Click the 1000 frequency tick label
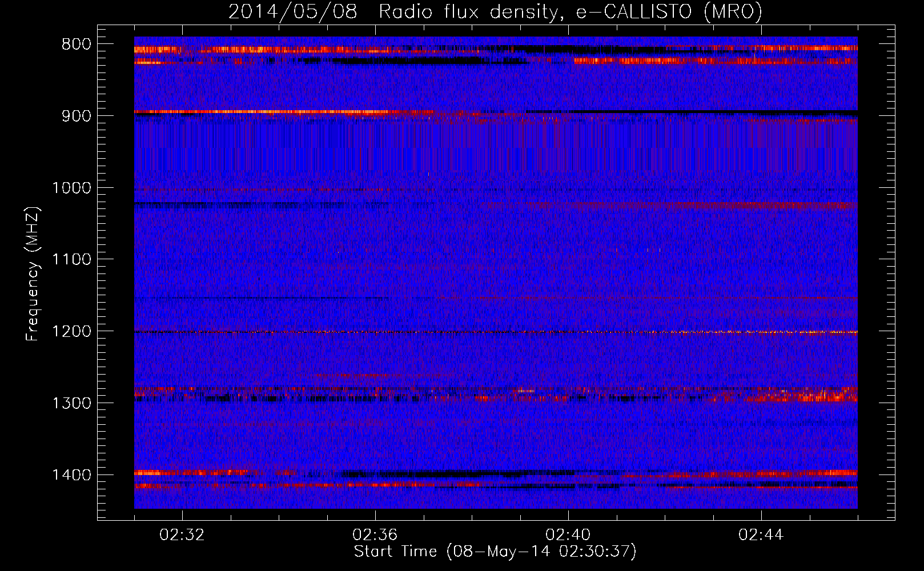924x571 pixels. click(71, 188)
